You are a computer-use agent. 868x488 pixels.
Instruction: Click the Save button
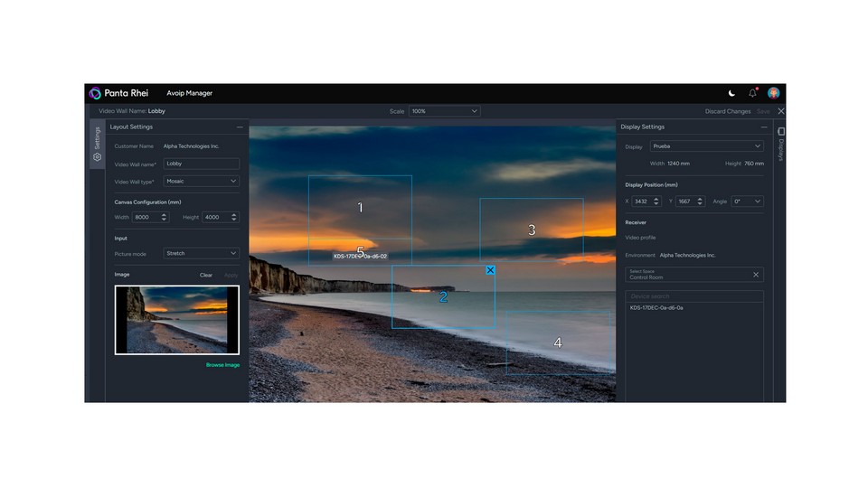763,111
